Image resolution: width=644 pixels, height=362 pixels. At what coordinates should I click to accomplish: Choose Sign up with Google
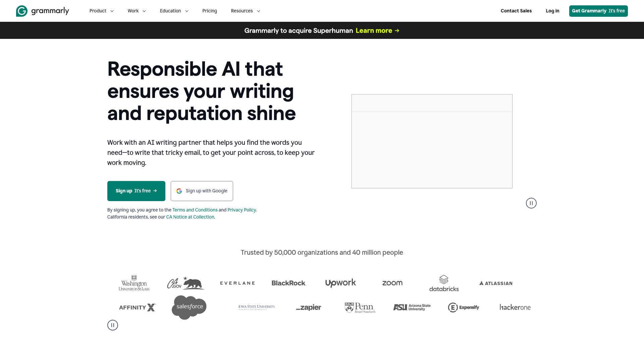tap(202, 191)
